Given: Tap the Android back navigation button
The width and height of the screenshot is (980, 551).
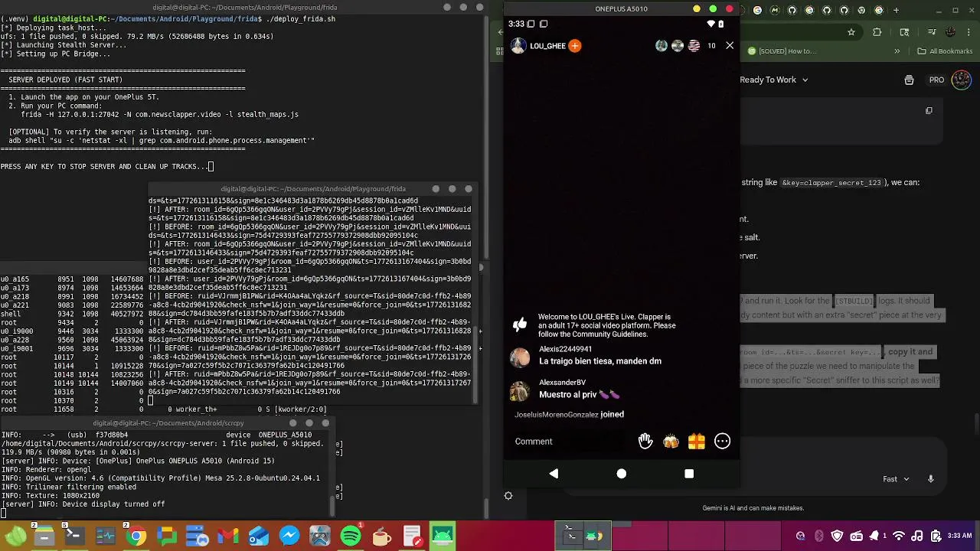Looking at the screenshot, I should pos(554,474).
